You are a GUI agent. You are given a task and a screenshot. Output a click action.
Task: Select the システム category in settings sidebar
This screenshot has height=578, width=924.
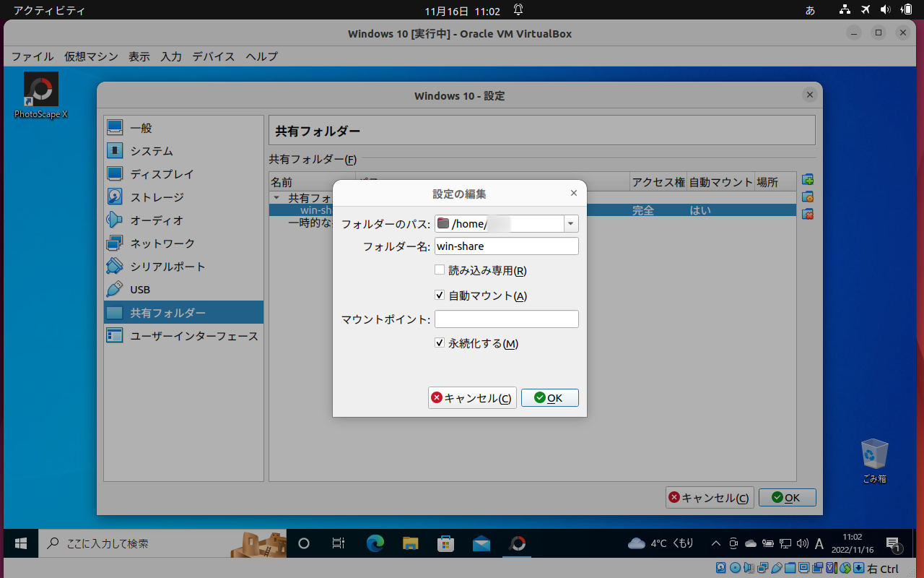pos(152,150)
